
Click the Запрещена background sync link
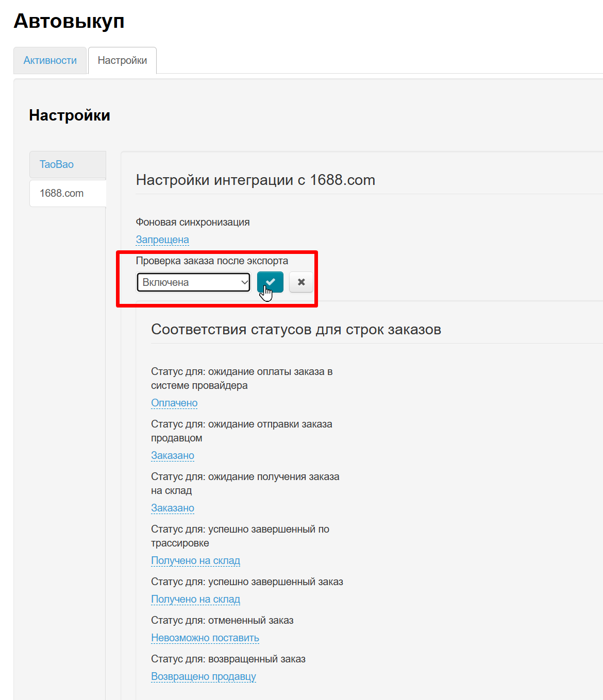tap(162, 240)
